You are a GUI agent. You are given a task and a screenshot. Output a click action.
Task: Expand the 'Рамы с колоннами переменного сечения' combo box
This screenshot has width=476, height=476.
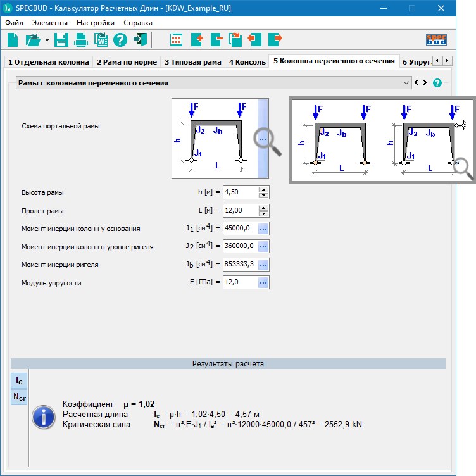[406, 83]
